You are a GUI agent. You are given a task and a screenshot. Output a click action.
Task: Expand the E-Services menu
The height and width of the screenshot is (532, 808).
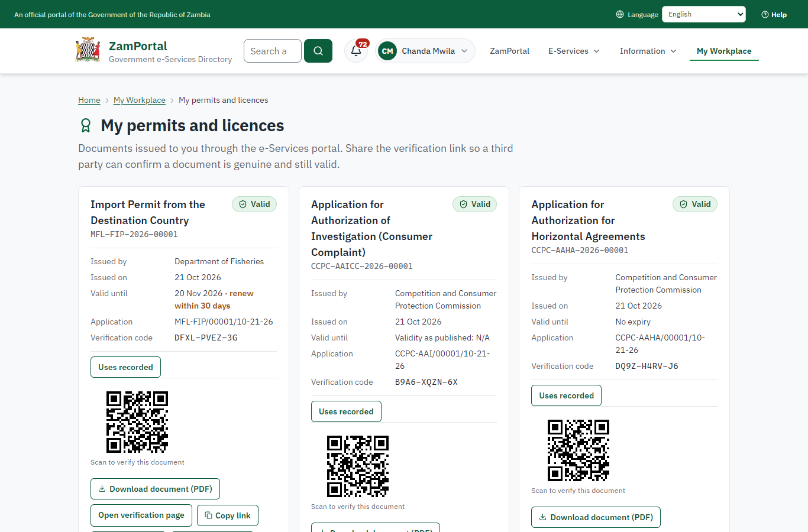(574, 51)
